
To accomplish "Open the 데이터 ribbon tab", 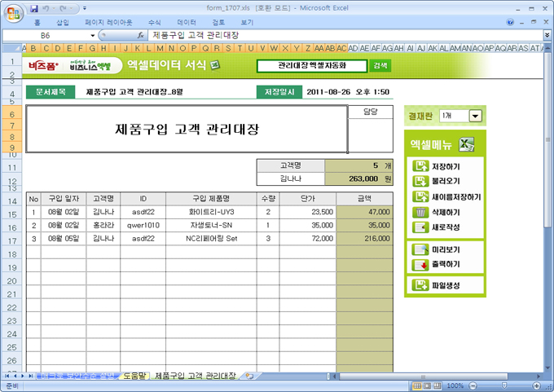I will point(187,23).
